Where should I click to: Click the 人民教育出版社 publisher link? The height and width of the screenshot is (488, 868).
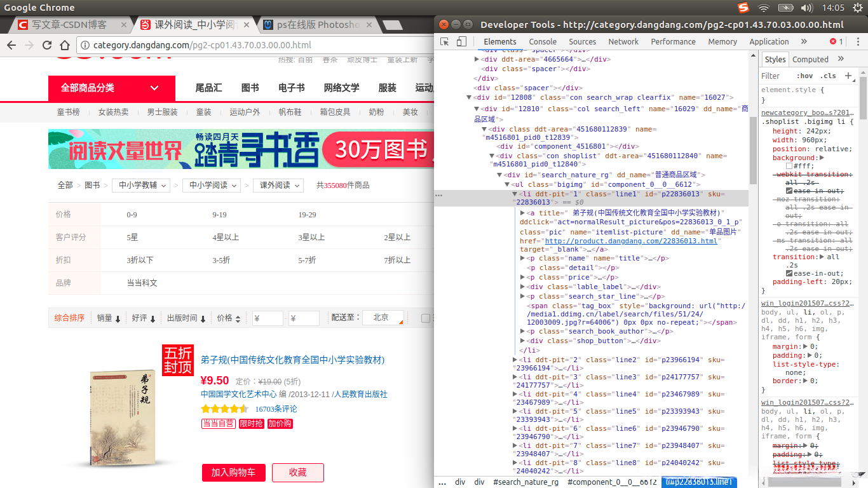[x=361, y=395]
